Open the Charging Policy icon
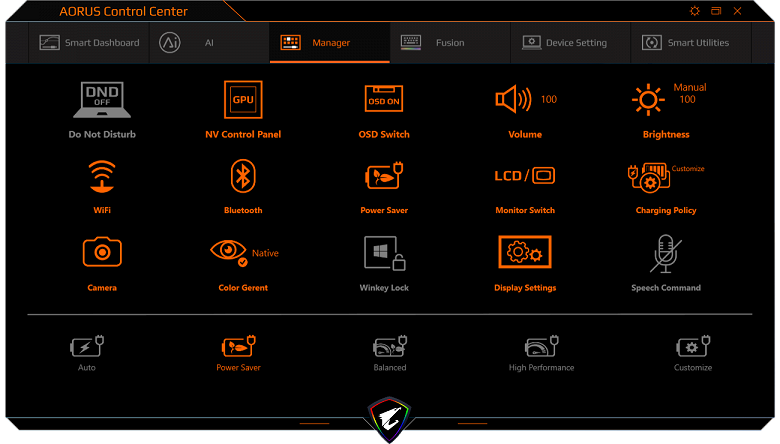Image resolution: width=780 pixels, height=444 pixels. pos(649,177)
